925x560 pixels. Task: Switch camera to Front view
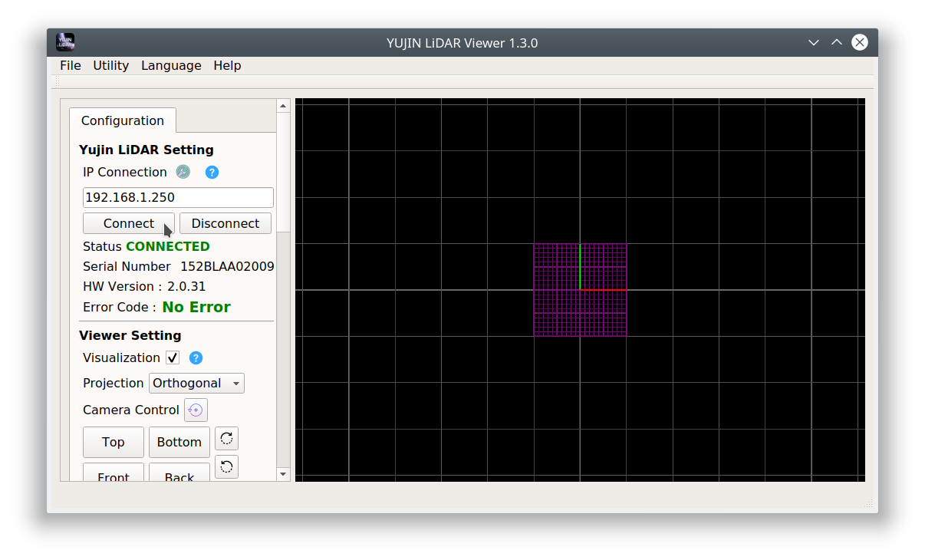[x=114, y=473]
